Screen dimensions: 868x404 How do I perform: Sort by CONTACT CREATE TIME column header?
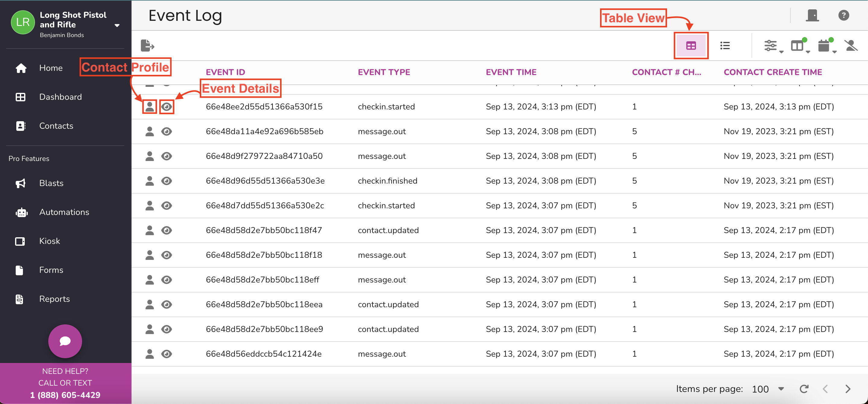point(773,72)
